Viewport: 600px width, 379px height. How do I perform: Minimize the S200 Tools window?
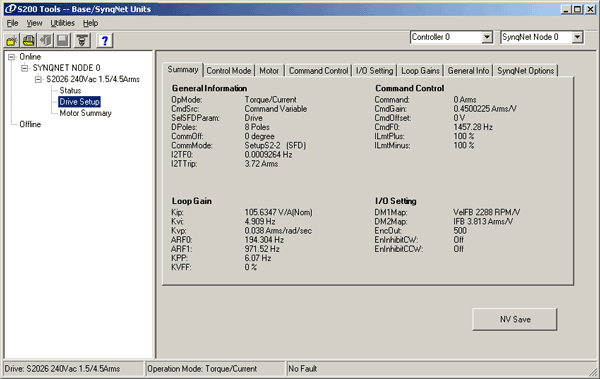tap(567, 9)
